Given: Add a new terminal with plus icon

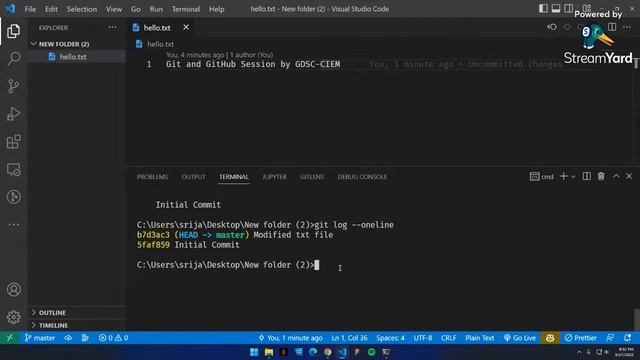Looking at the screenshot, I should 564,176.
